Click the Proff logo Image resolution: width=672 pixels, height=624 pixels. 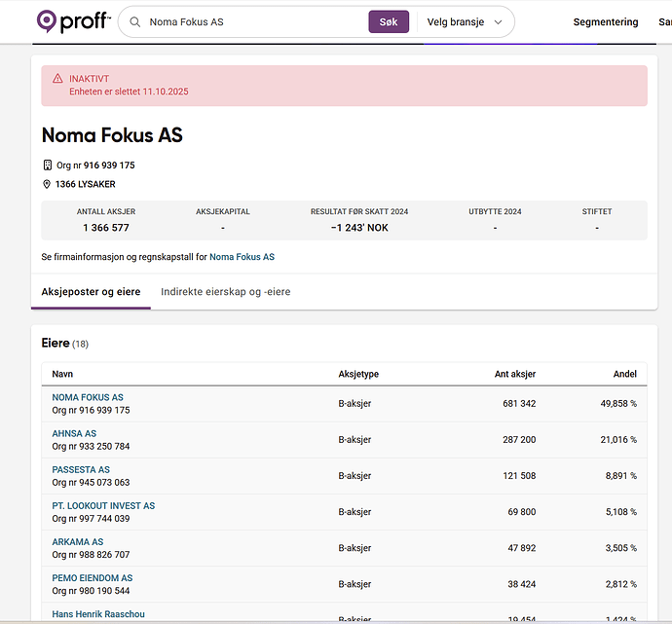pos(74,21)
